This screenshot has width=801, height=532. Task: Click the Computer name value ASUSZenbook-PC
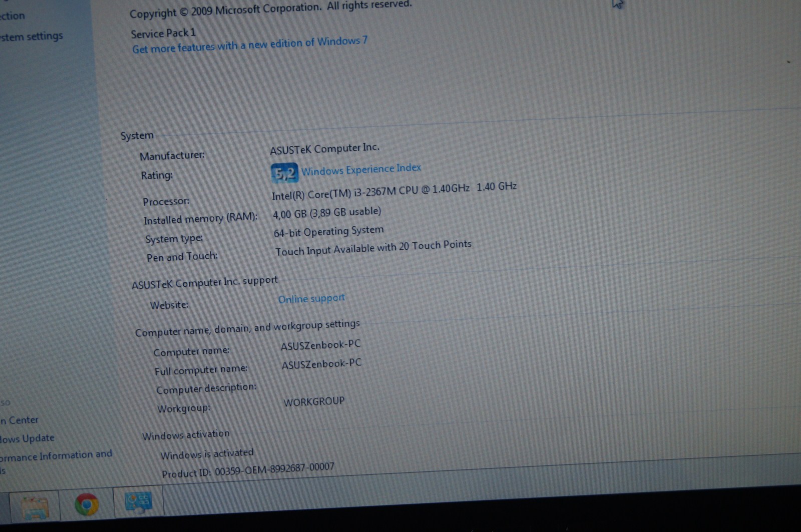pos(320,345)
